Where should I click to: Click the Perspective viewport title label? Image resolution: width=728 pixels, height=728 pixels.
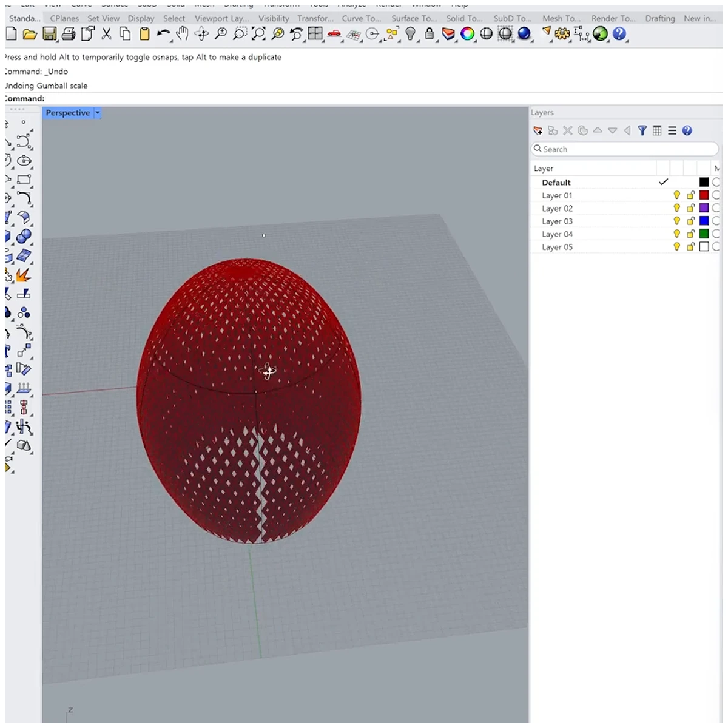(67, 113)
